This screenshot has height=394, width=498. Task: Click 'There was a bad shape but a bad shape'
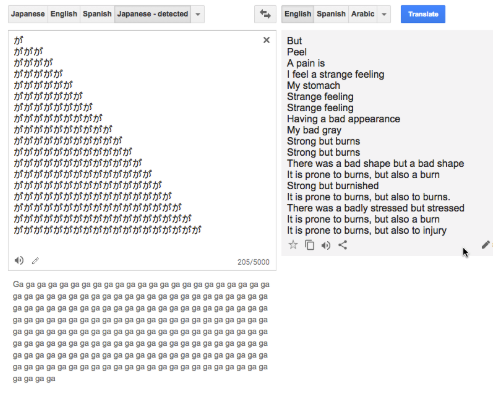(376, 163)
